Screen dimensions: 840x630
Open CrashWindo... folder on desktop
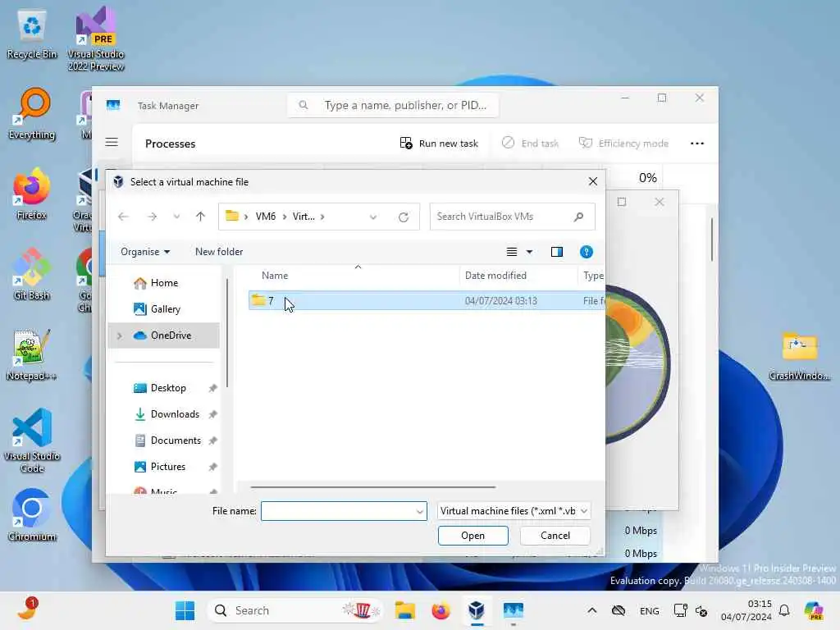(x=799, y=356)
